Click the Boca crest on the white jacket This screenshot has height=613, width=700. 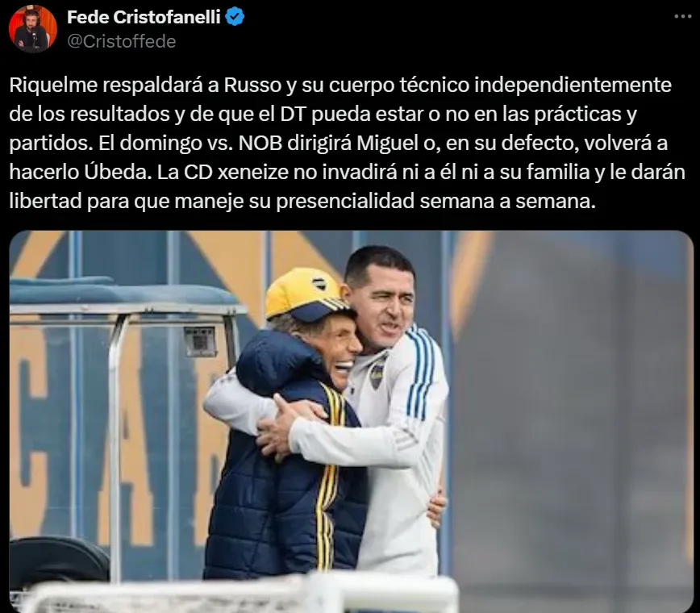(377, 372)
